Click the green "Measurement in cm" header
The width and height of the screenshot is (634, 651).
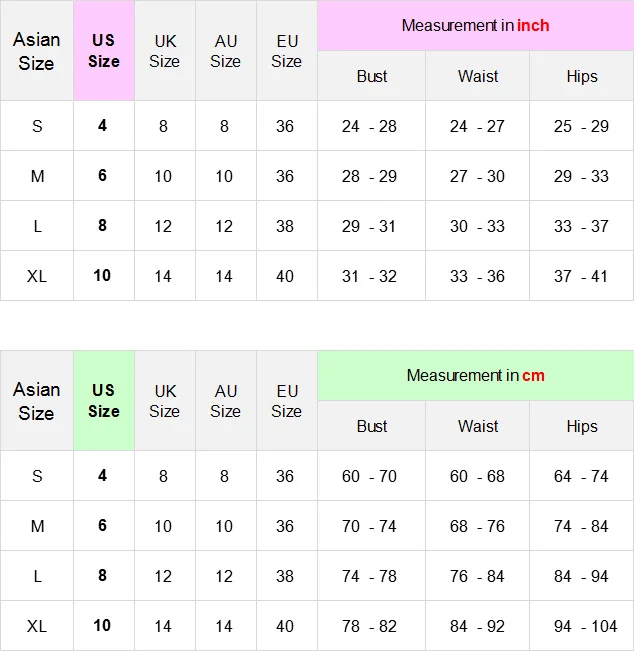475,376
